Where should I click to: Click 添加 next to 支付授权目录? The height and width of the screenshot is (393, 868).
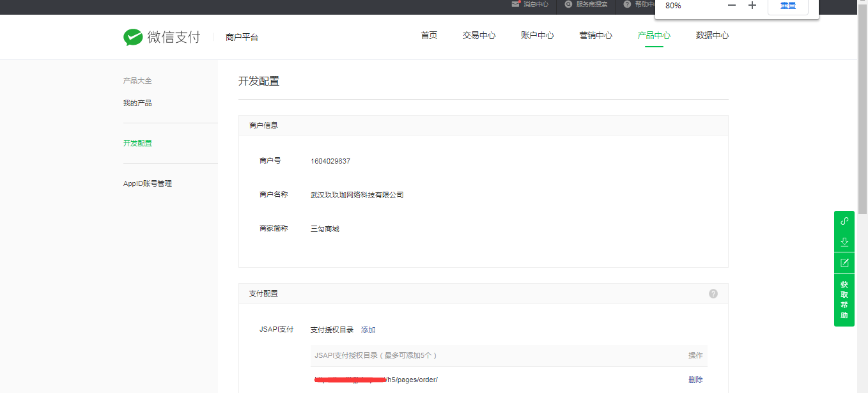[x=368, y=330]
